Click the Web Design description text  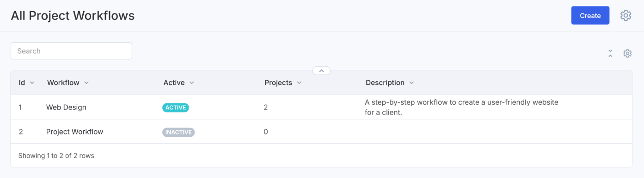[x=461, y=107]
